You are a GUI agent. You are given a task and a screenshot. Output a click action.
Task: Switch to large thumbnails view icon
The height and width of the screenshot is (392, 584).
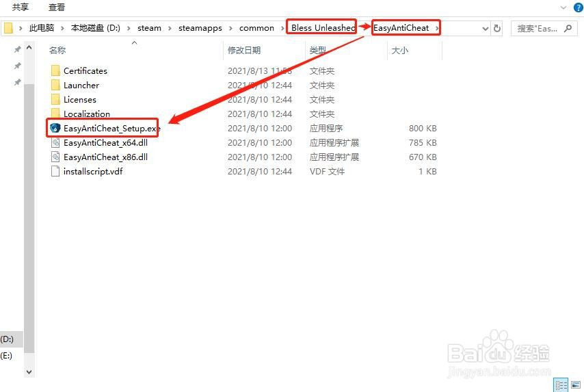point(576,385)
